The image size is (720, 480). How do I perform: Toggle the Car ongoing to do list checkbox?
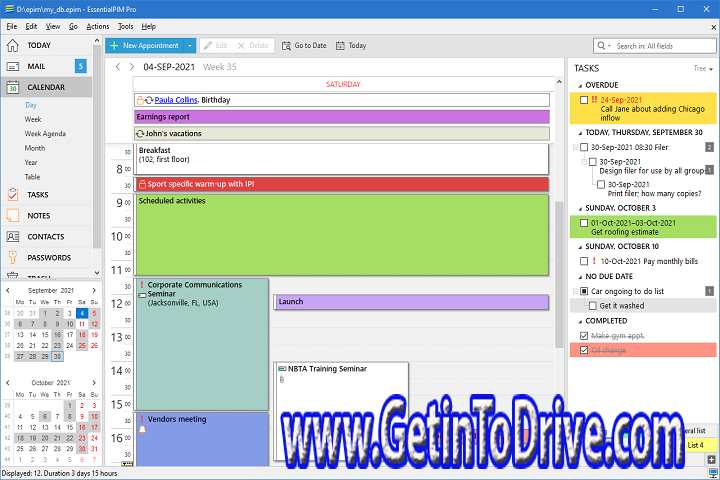point(584,291)
